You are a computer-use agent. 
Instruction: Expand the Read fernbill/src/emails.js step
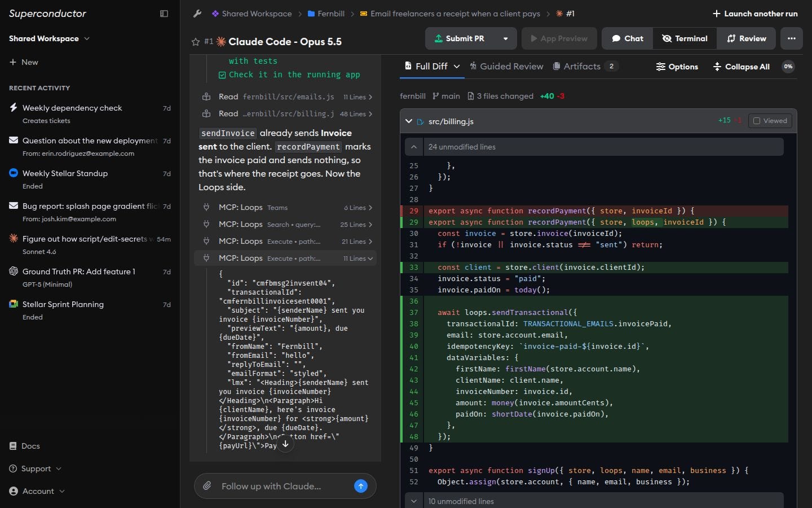(286, 97)
